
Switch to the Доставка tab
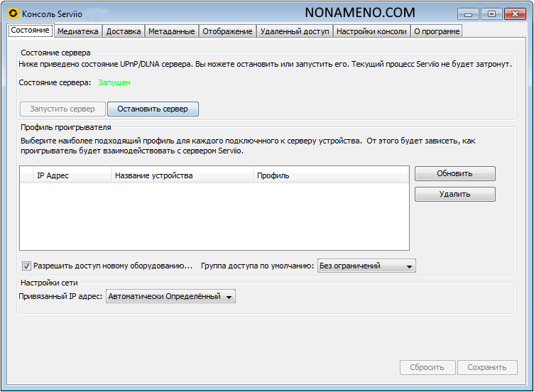click(124, 31)
